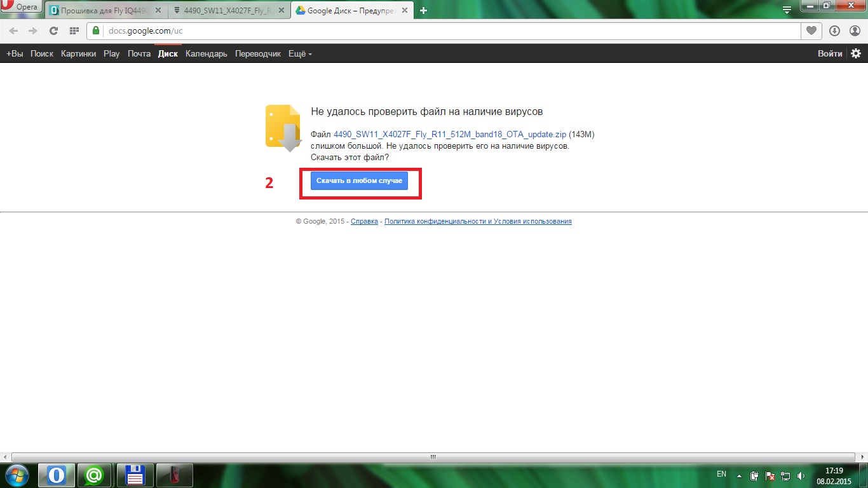Click the new tab plus icon
The image size is (868, 488).
[x=424, y=10]
